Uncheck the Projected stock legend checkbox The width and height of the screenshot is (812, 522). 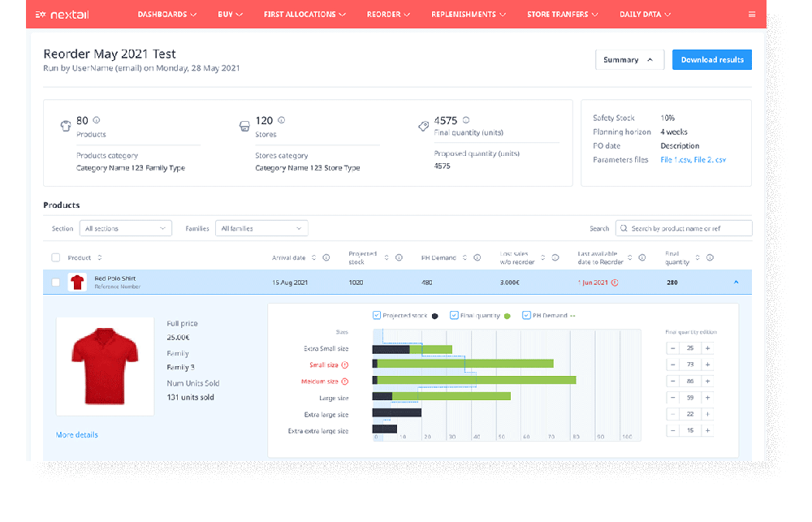pyautogui.click(x=376, y=314)
